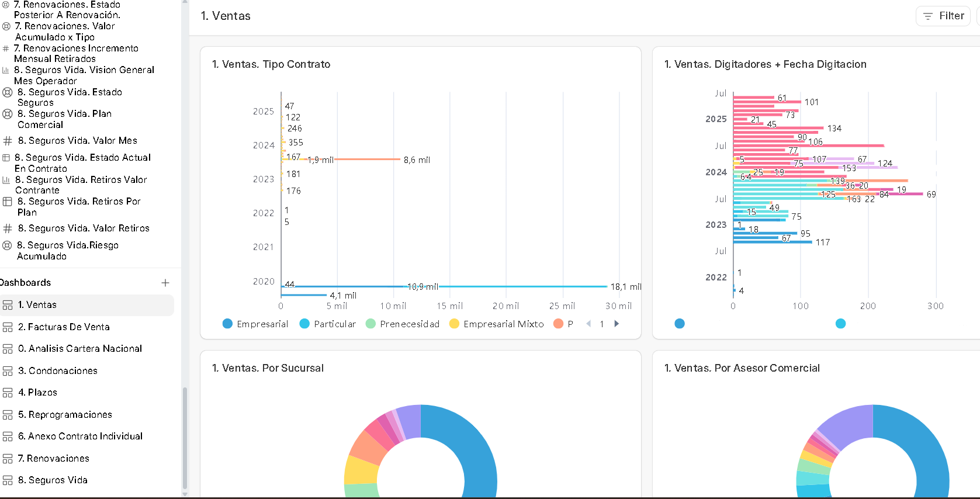Click pie icon of Seguros Vida.Riesgo Acumulado
The width and height of the screenshot is (980, 499).
coord(7,245)
